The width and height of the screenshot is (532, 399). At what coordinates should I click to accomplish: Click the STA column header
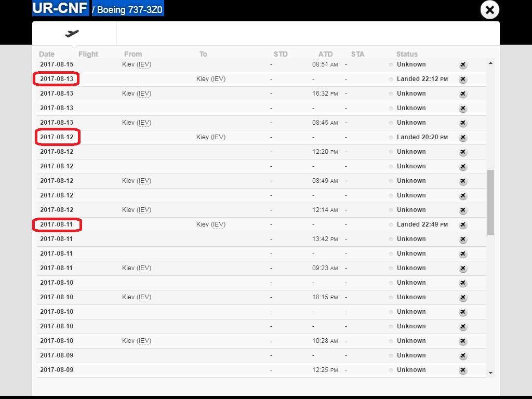pos(357,54)
